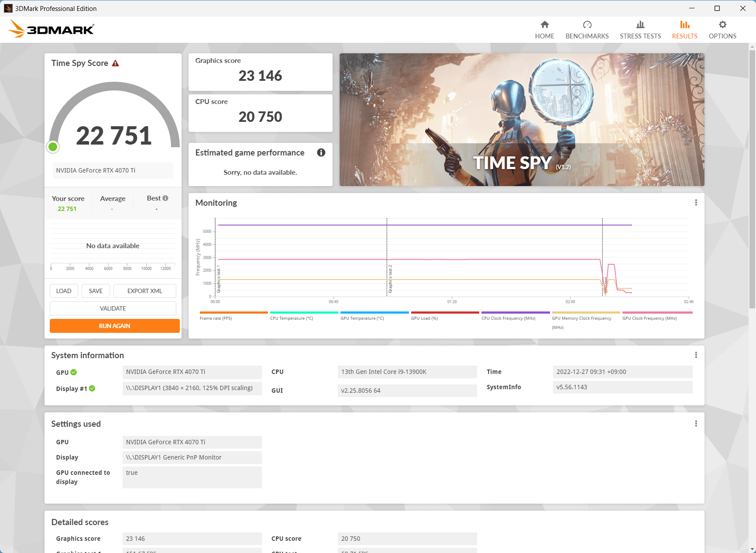Click Settings used GPU field RTX 4070 Ti

(x=192, y=442)
